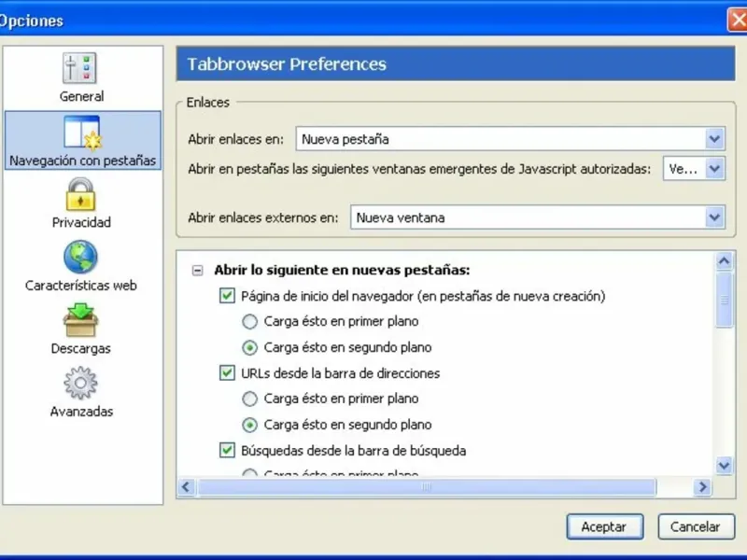This screenshot has width=747, height=560.
Task: Click the horizontal scrollbar thumb
Action: click(426, 487)
